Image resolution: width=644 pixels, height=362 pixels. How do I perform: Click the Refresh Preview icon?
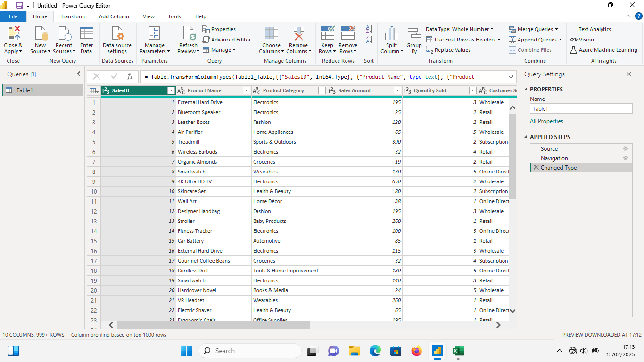point(189,33)
